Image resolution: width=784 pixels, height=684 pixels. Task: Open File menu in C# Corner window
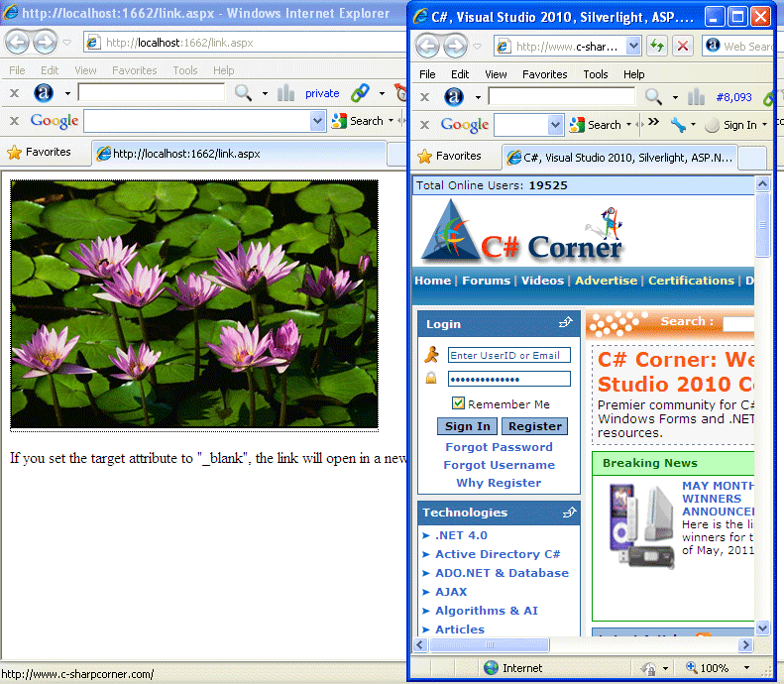click(427, 74)
